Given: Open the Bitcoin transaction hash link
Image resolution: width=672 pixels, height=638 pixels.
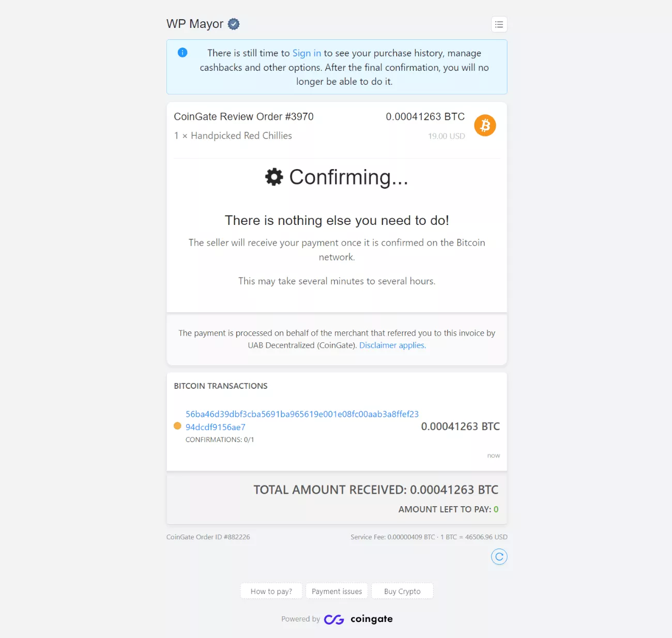Looking at the screenshot, I should click(302, 420).
